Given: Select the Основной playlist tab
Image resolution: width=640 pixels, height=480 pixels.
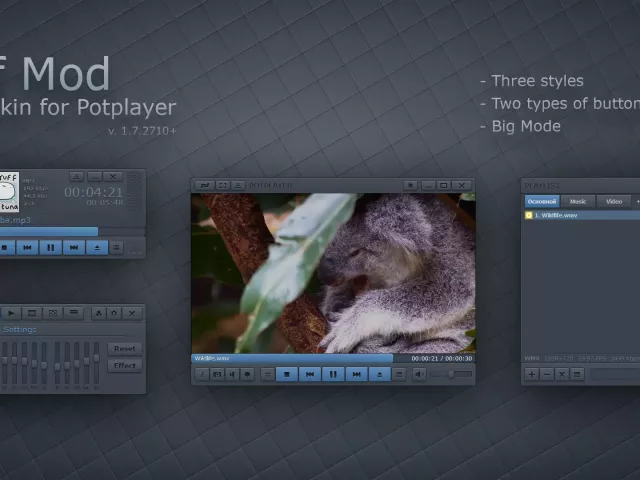Looking at the screenshot, I should tap(541, 201).
